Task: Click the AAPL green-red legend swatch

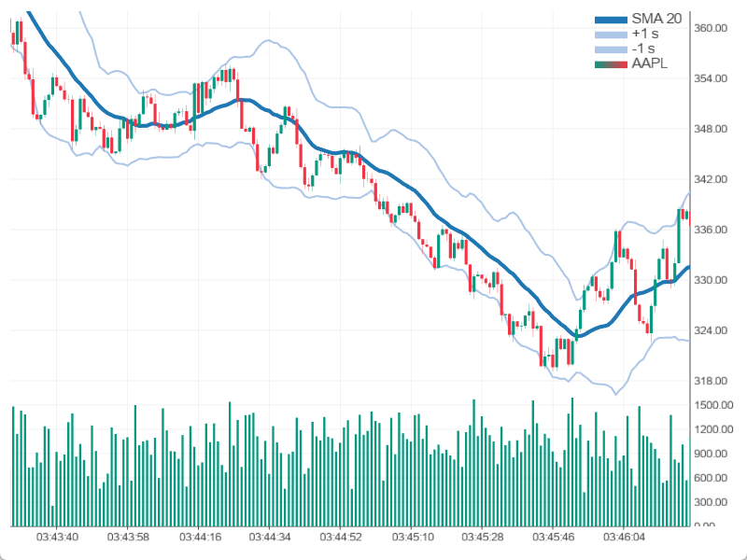Action: pyautogui.click(x=611, y=63)
